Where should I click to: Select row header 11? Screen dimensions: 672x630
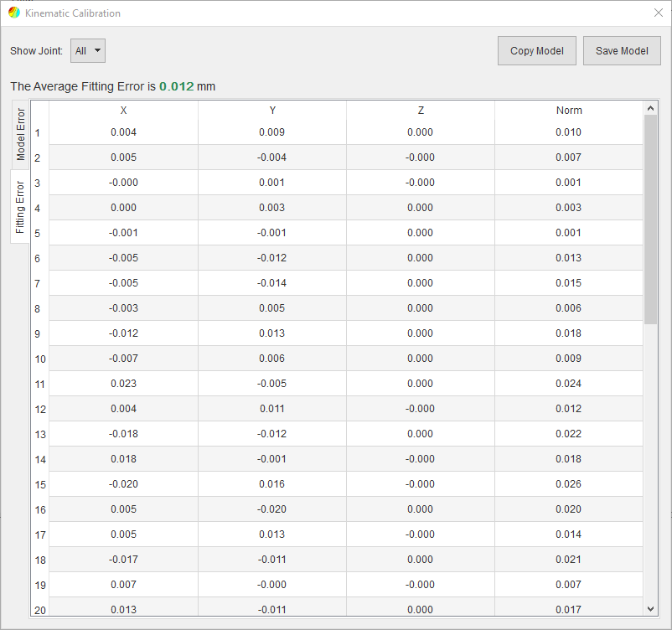click(40, 384)
